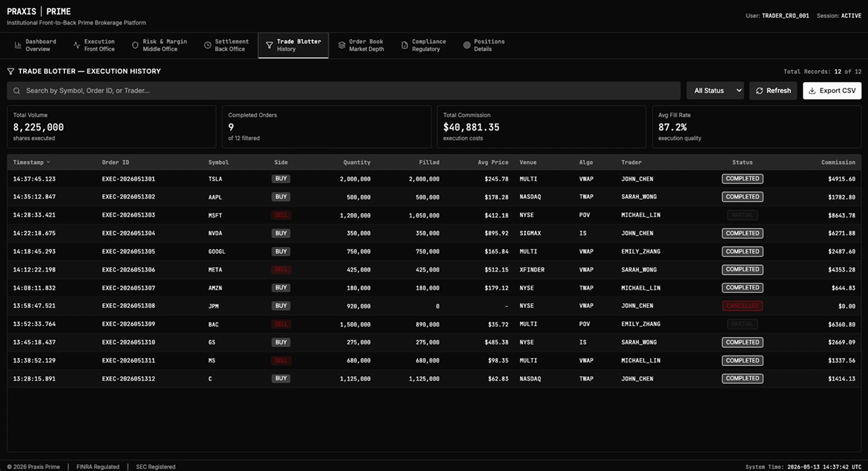The height and width of the screenshot is (471, 868).
Task: Click commission value $8643.78
Action: pos(842,215)
